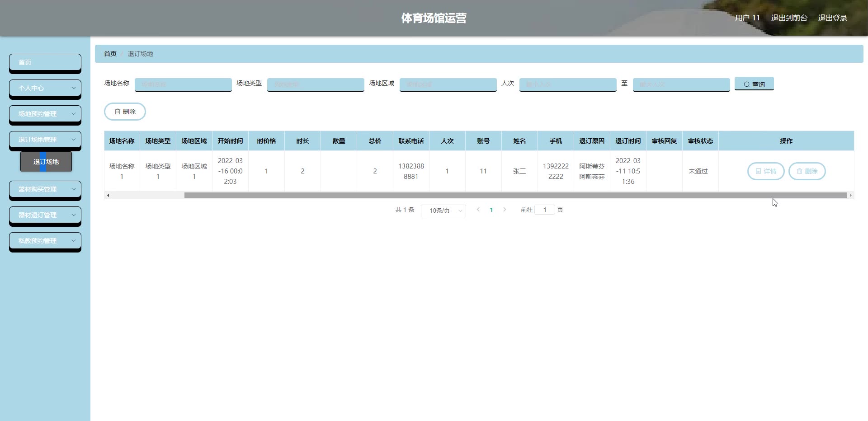Click the 体育场馆运营 title

[x=434, y=18]
